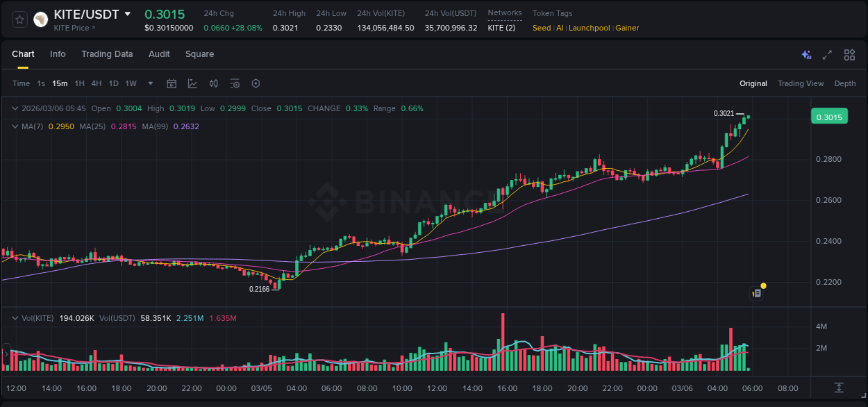Open extra timeframe options dropdown arrow
This screenshot has height=407, width=868.
tap(149, 83)
